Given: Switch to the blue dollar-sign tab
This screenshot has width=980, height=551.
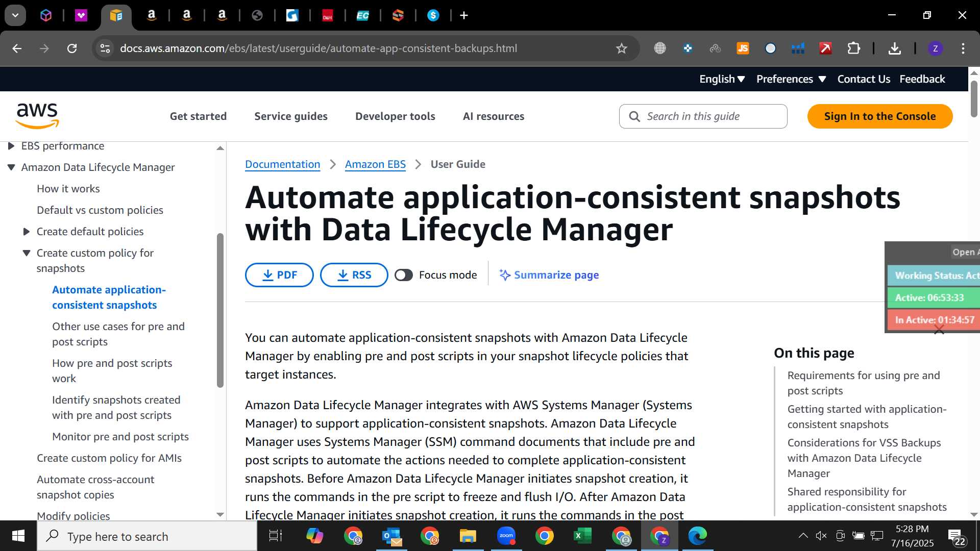Looking at the screenshot, I should [433, 15].
